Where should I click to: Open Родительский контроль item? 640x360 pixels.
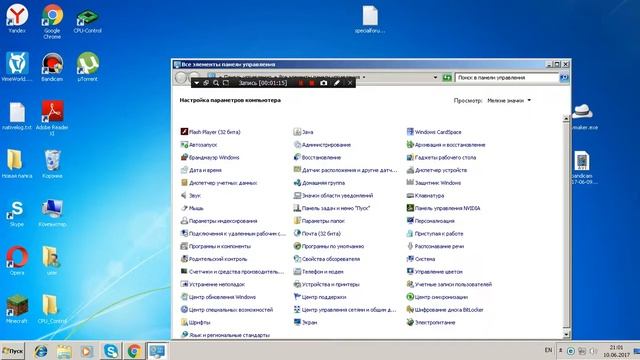(x=214, y=259)
